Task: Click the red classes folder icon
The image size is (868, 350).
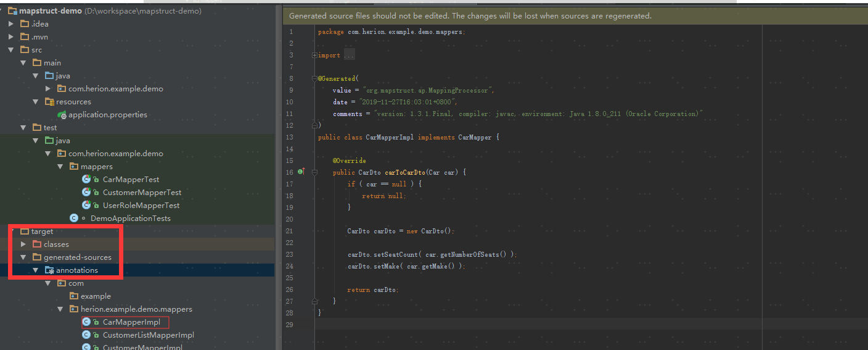Action: click(x=37, y=244)
